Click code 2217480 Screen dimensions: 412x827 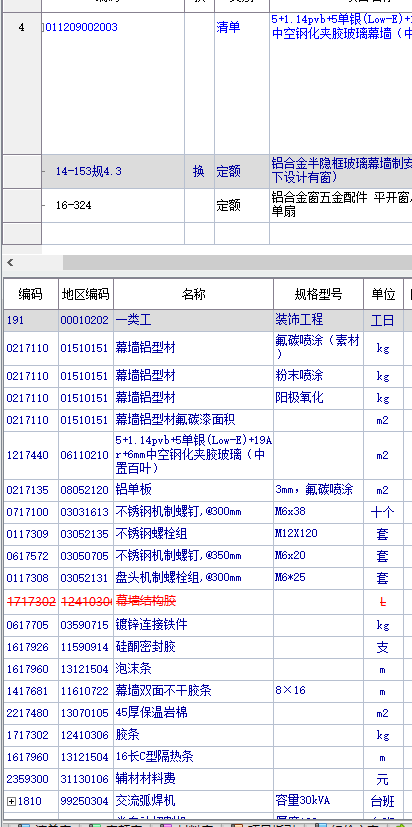(31, 713)
